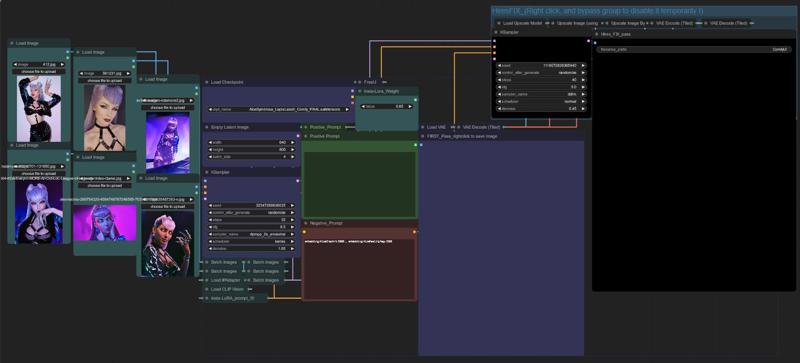This screenshot has width=800, height=363.
Task: Click the Load CLIP Vision node dot
Action: [x=207, y=289]
